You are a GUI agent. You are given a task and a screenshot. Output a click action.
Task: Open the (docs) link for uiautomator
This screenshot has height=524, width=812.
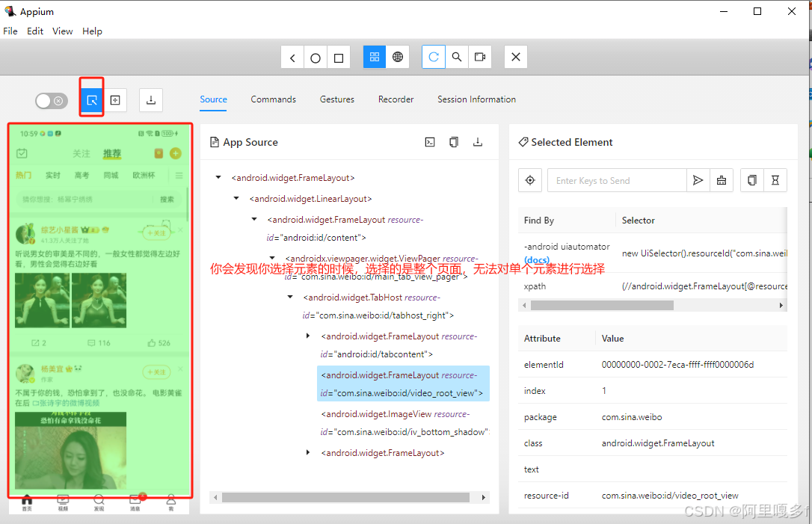537,260
